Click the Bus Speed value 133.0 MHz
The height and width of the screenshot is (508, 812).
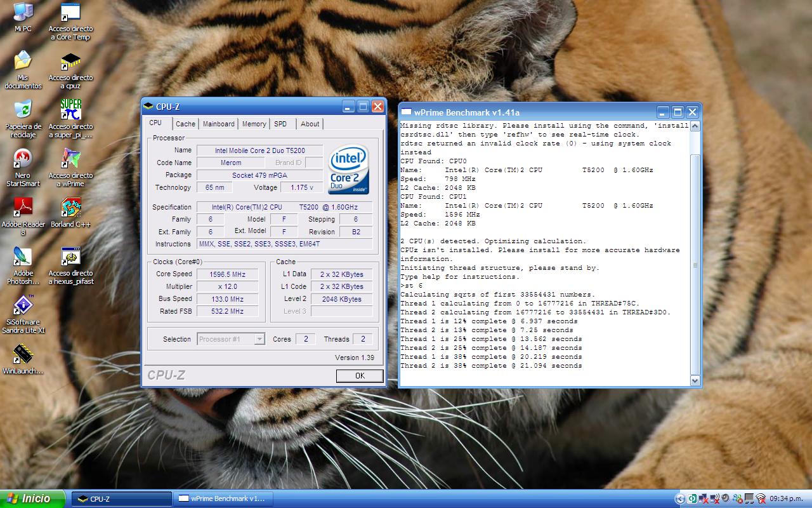[227, 299]
